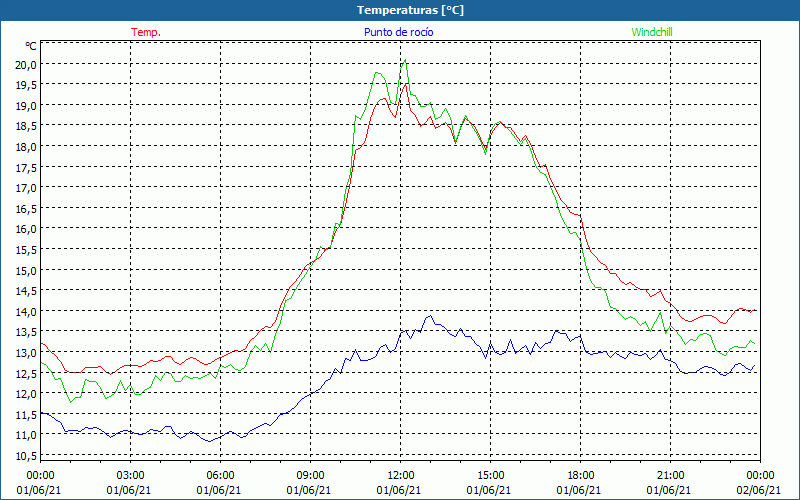Select the green Windchill legend label
Image resolution: width=800 pixels, height=500 pixels.
[x=652, y=32]
